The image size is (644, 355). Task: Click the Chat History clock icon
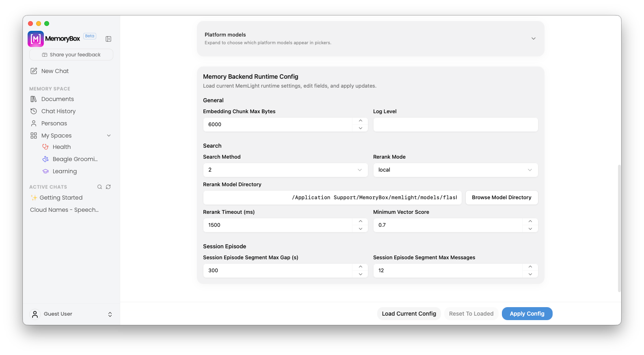pos(34,111)
